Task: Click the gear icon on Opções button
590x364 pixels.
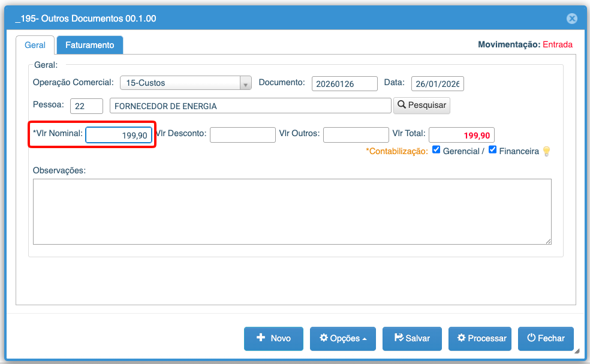Action: (324, 338)
